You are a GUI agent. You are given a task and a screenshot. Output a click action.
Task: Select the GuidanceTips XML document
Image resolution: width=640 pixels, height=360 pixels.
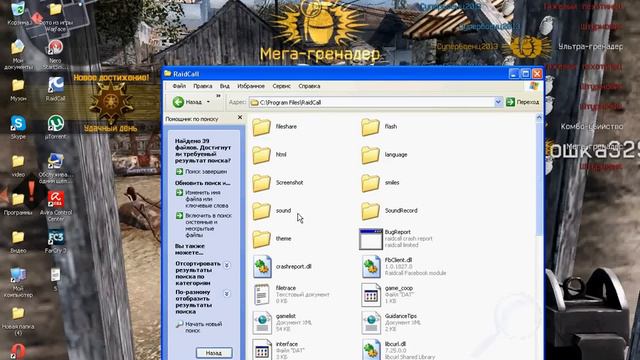point(389,323)
